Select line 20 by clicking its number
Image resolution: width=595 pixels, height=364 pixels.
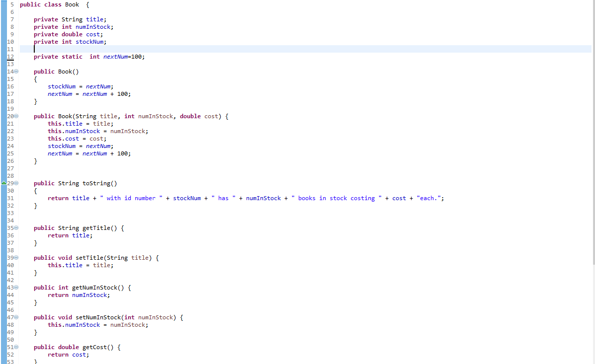tap(10, 116)
